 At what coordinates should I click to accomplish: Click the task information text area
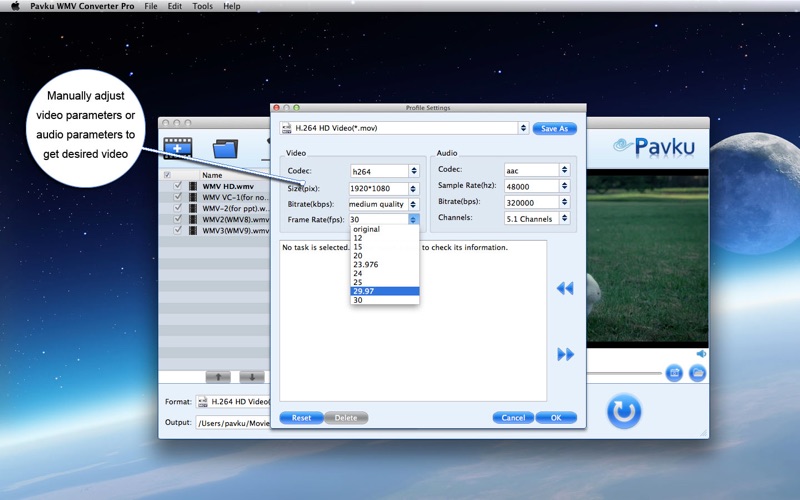[413, 321]
